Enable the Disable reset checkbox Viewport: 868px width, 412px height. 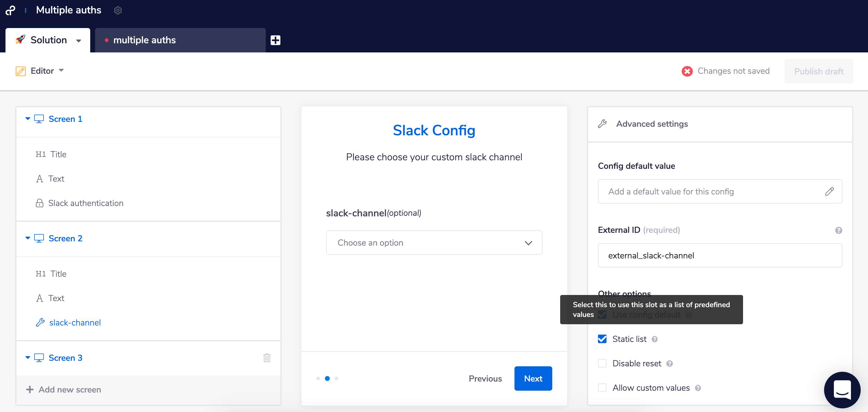pyautogui.click(x=602, y=364)
